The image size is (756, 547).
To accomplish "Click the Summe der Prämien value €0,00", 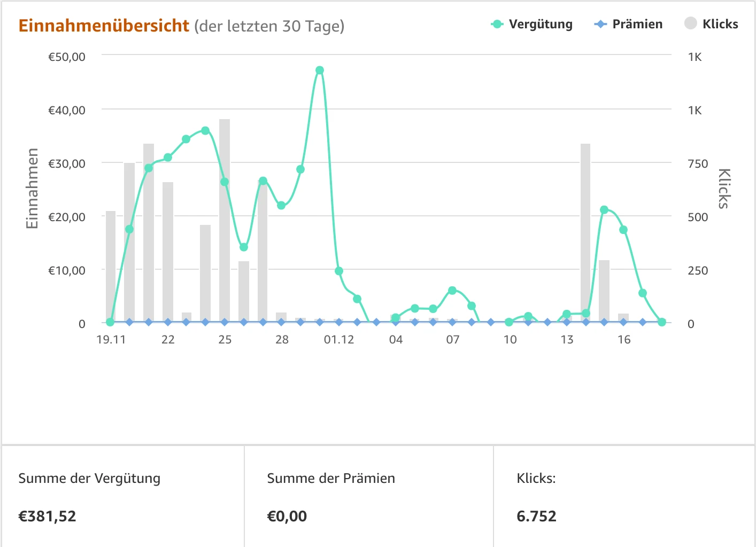I will tap(287, 517).
